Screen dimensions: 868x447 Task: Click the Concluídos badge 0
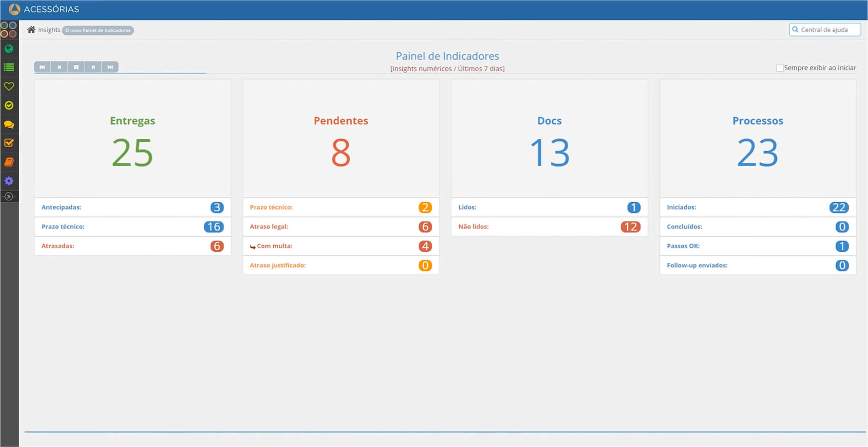842,227
